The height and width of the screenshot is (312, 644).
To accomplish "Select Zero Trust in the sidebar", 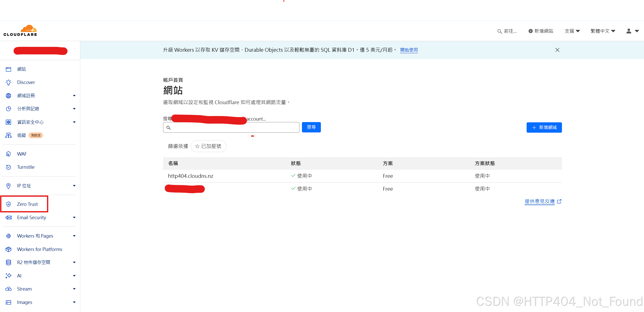I will [27, 204].
